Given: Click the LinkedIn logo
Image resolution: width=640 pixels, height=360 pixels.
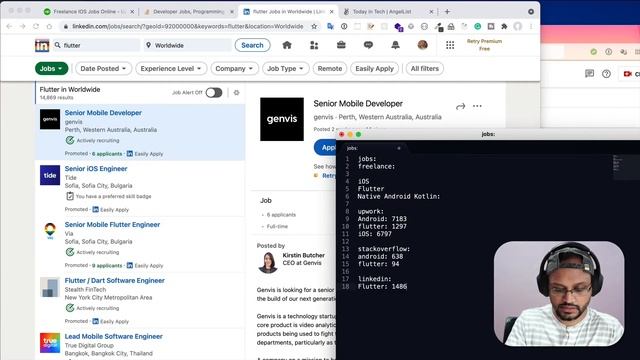Looking at the screenshot, I should click(42, 45).
